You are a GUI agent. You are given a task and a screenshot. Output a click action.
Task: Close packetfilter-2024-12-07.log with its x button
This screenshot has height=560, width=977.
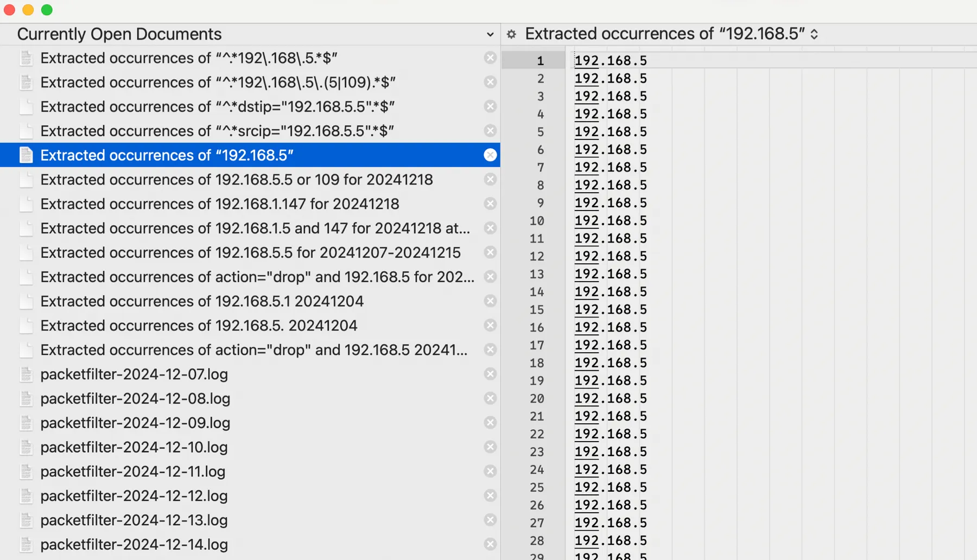(490, 374)
